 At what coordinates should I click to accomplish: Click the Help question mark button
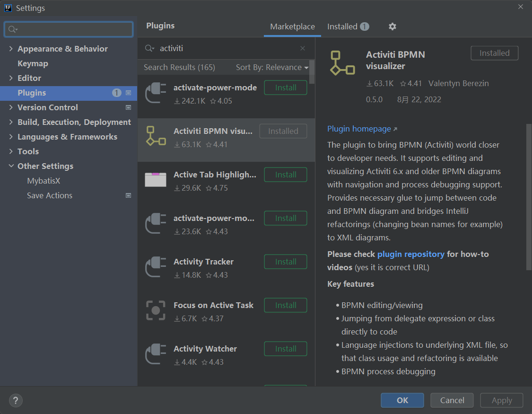pyautogui.click(x=16, y=400)
